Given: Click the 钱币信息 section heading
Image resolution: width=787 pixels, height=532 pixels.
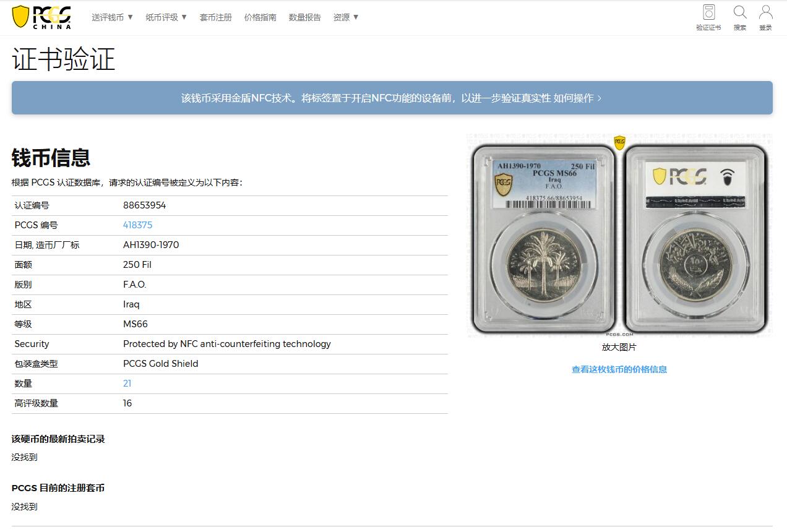Looking at the screenshot, I should click(51, 158).
